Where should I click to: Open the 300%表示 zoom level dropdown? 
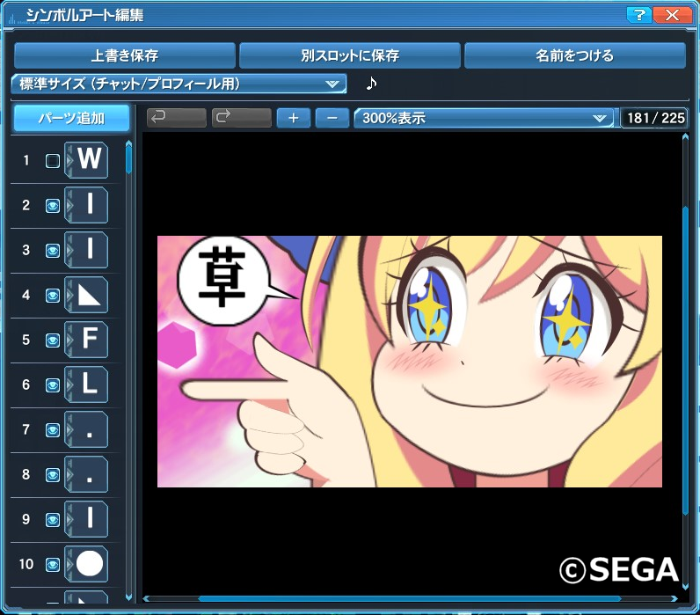[484, 118]
